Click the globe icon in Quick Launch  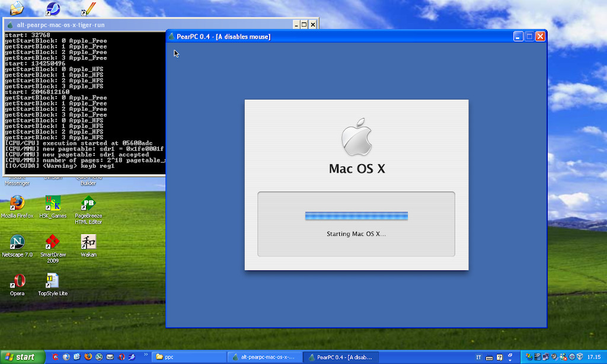pyautogui.click(x=66, y=357)
